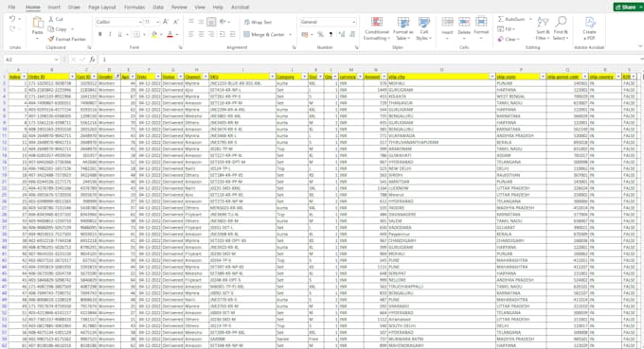The width and height of the screenshot is (644, 349).
Task: Open the File menu
Action: [x=11, y=7]
